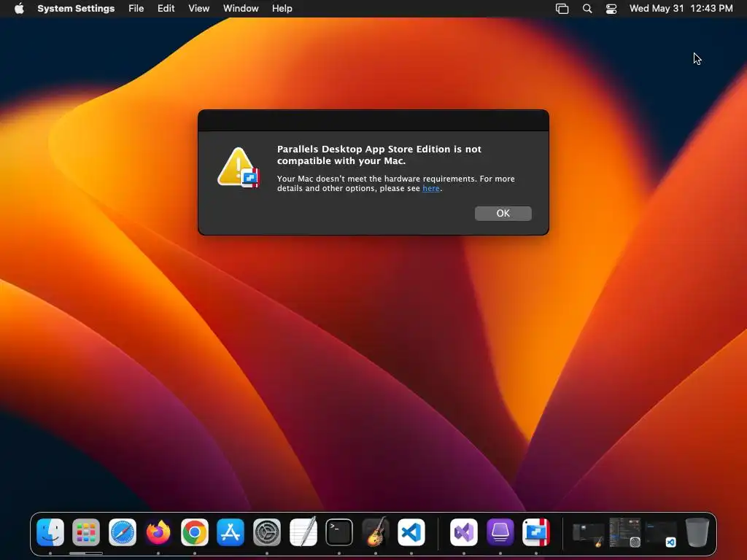This screenshot has height=560, width=747.
Task: Open Spotlight search magnifier icon
Action: [x=587, y=9]
